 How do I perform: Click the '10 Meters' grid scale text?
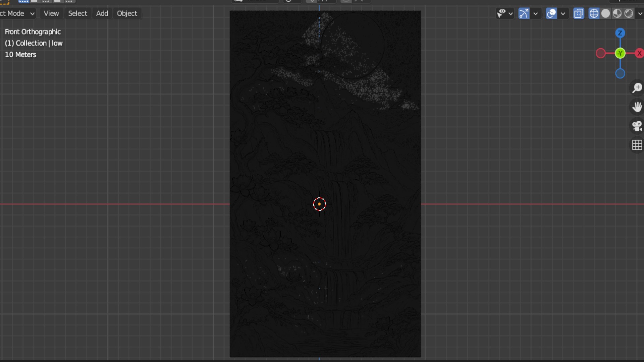pos(20,55)
